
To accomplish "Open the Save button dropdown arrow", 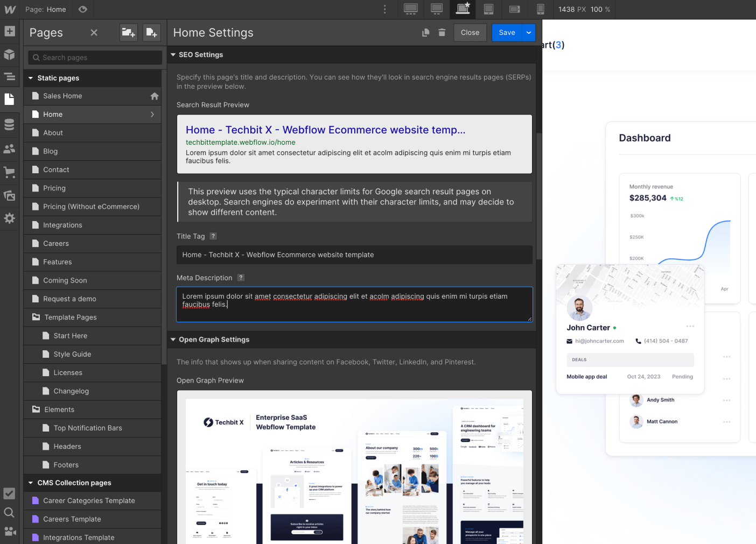I will coord(529,33).
